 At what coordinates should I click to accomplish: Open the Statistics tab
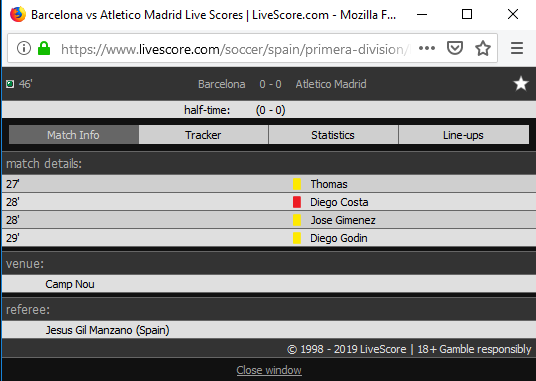click(x=333, y=135)
